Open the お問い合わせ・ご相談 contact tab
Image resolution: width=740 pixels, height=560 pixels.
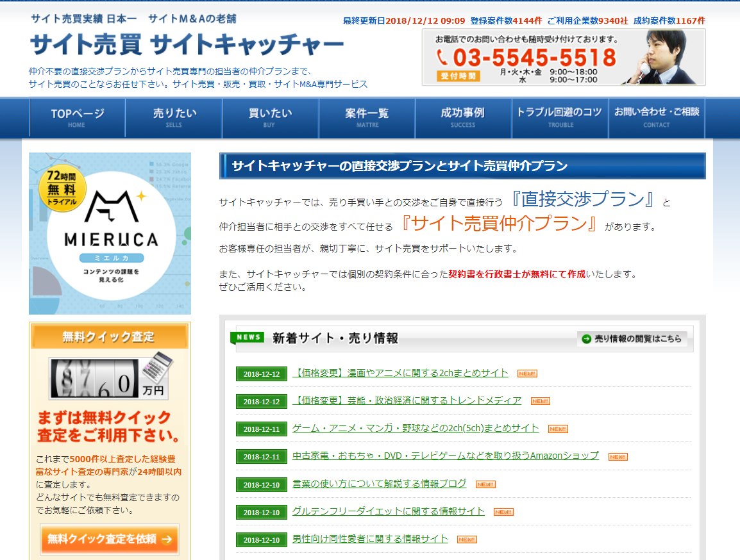point(657,117)
